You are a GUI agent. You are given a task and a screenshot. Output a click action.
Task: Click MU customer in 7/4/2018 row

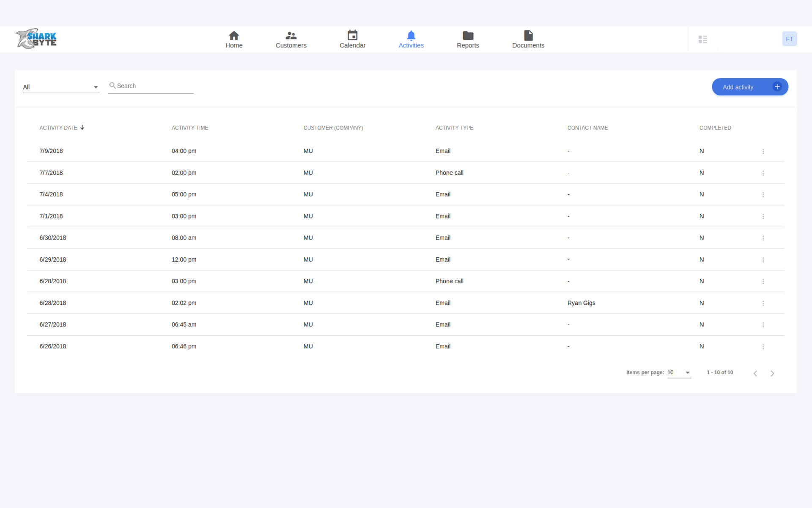308,194
